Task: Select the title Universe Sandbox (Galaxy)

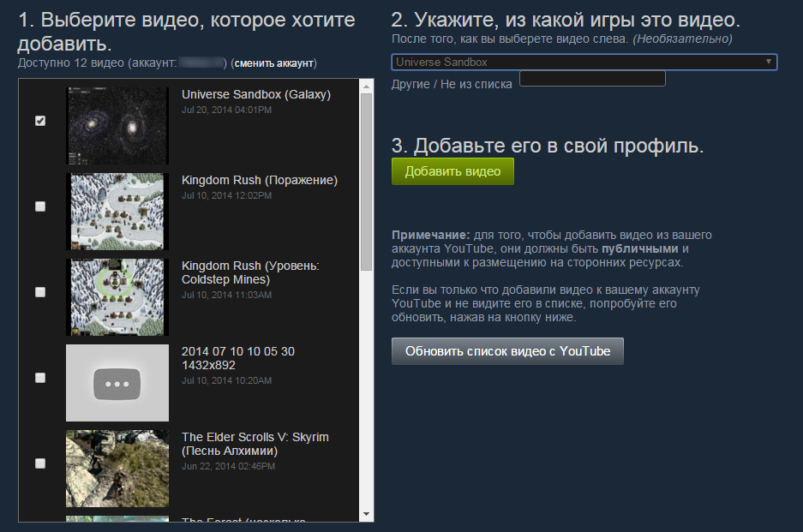Action: [x=256, y=95]
